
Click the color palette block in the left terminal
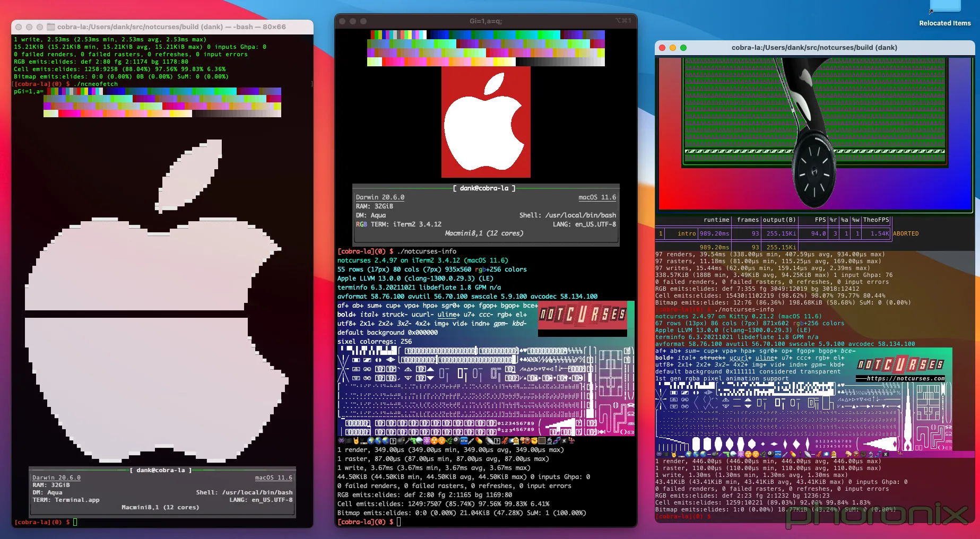tap(162, 102)
